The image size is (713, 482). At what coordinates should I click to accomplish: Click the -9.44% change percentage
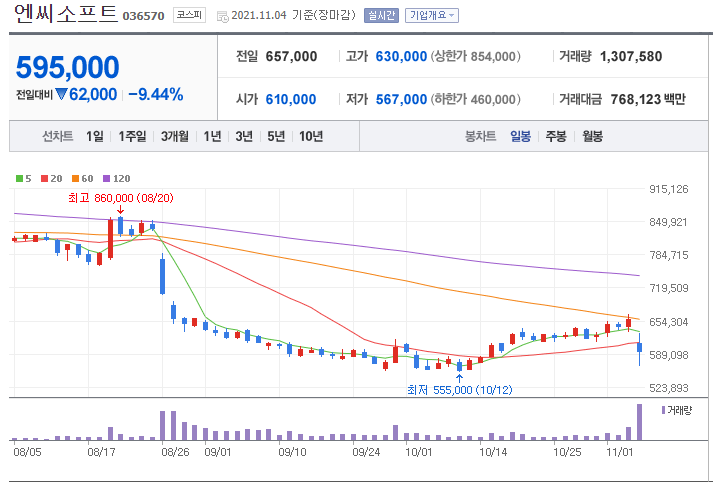[156, 95]
